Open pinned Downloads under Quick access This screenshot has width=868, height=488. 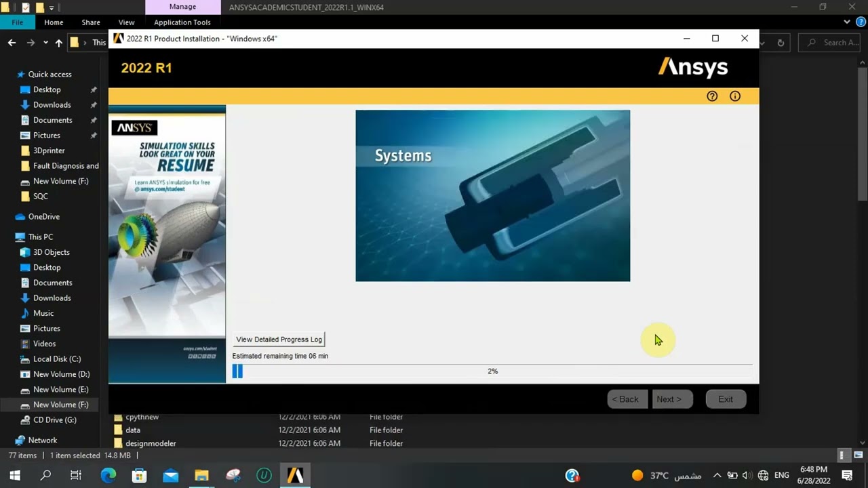click(52, 105)
